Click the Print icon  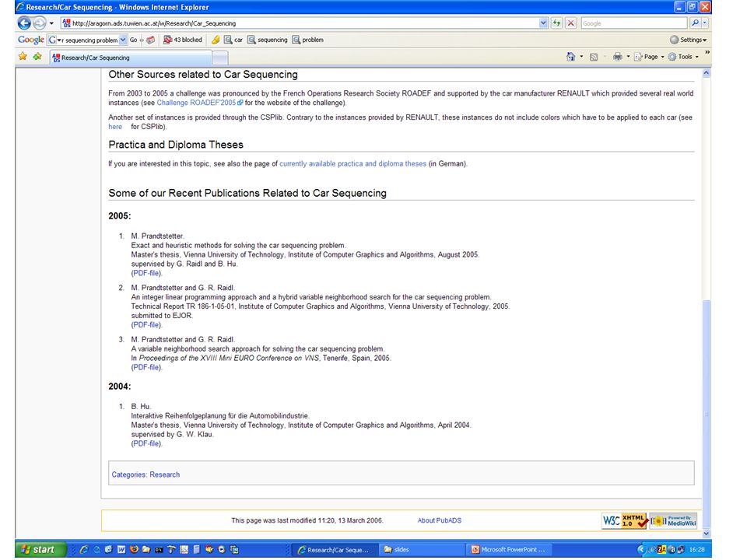(x=617, y=57)
